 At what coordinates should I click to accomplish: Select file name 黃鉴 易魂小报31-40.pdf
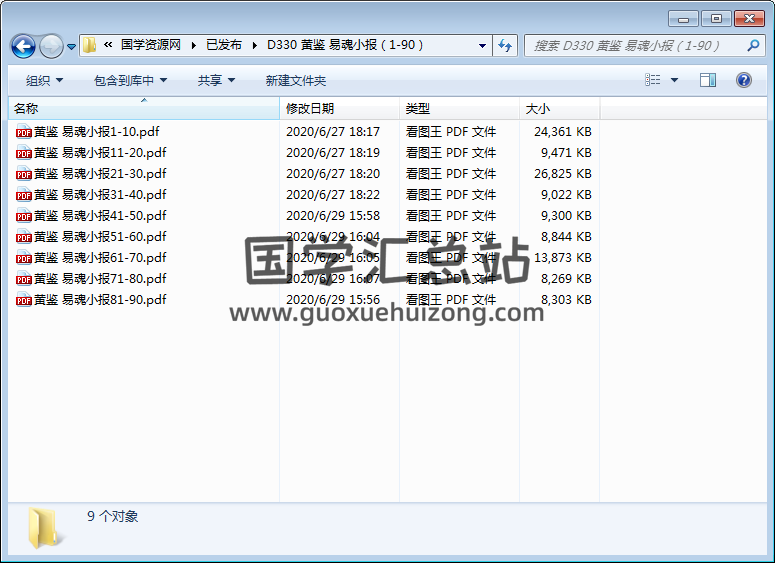pos(100,194)
